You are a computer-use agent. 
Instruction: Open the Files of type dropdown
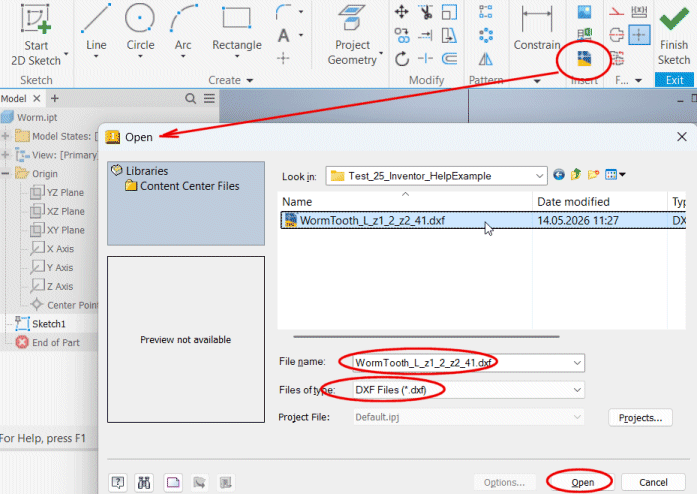click(x=577, y=390)
